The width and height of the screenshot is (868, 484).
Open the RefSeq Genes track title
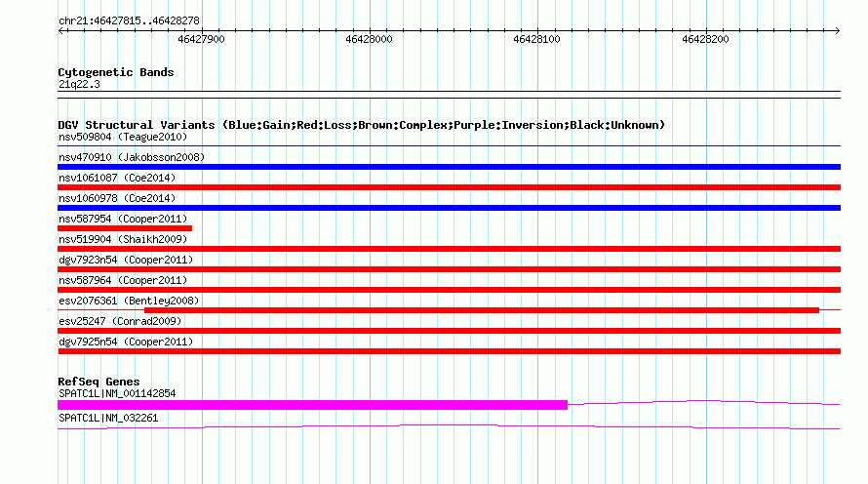pyautogui.click(x=99, y=382)
